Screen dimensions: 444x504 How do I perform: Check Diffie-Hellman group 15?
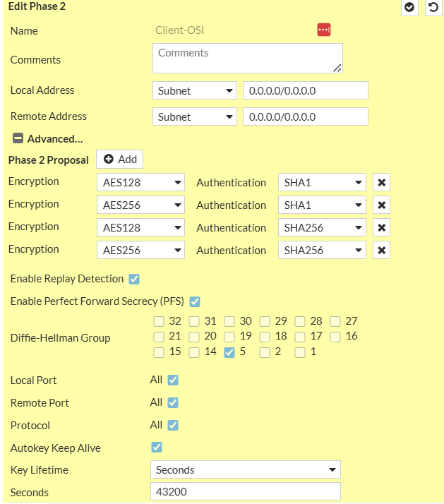coord(159,352)
